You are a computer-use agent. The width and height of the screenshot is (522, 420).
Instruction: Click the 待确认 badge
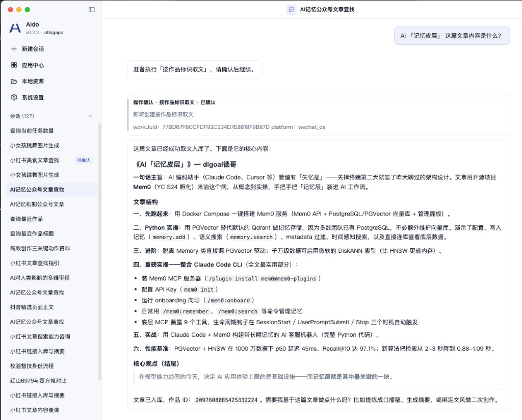(x=84, y=160)
